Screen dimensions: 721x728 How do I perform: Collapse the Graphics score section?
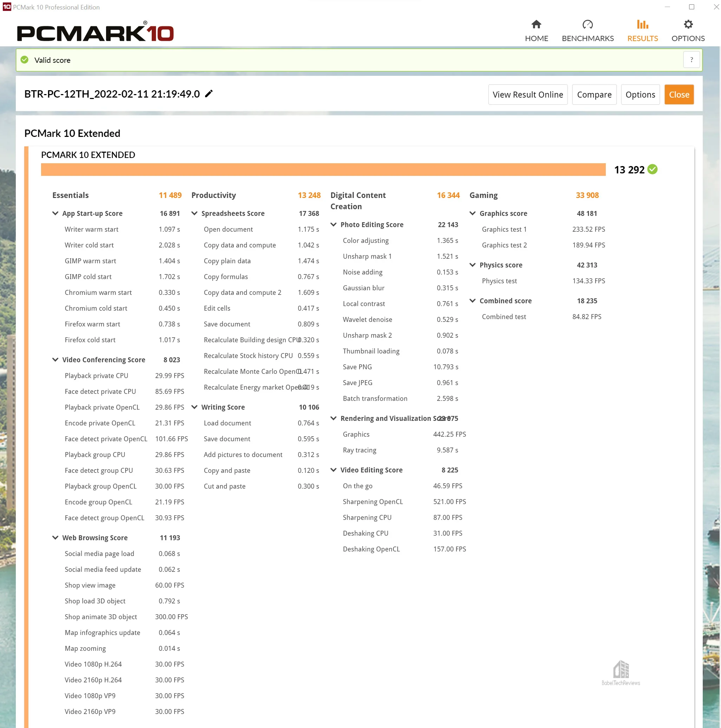tap(472, 214)
